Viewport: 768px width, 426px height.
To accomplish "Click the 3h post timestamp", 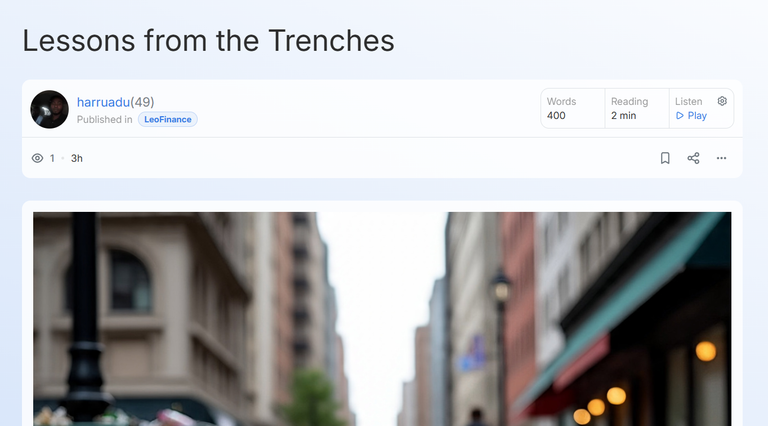I will click(77, 158).
